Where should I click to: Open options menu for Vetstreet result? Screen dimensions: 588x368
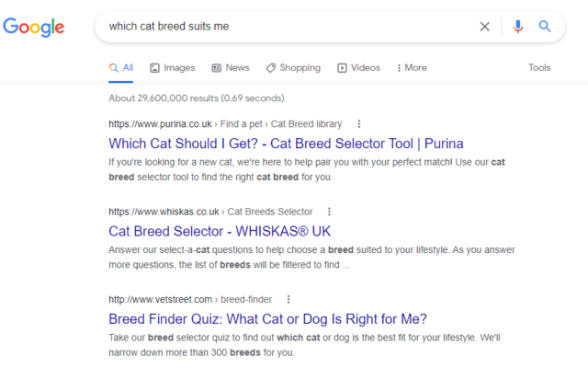(288, 300)
